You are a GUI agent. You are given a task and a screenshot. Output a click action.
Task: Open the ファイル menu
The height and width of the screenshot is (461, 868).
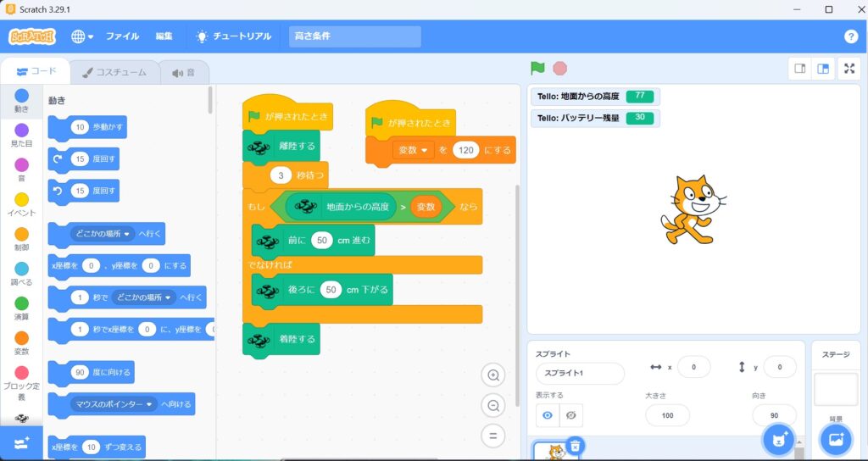122,36
